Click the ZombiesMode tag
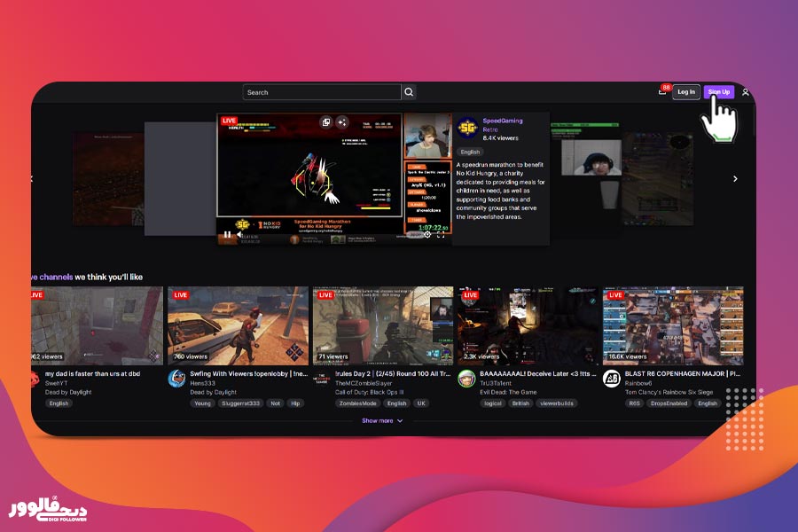798x532 pixels. click(x=358, y=403)
